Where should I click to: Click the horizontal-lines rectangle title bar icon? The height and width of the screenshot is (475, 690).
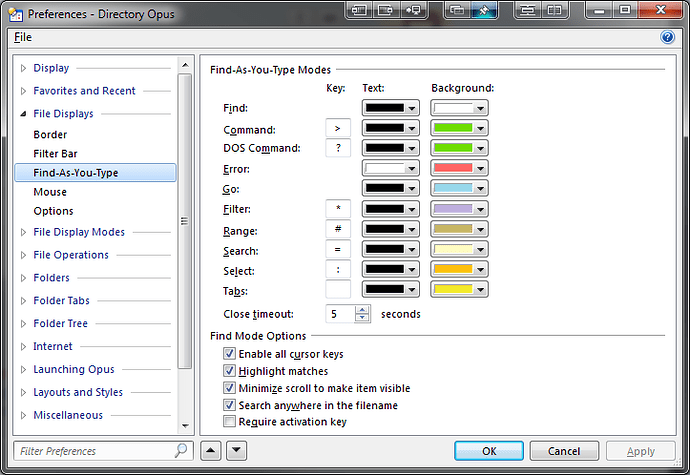528,10
